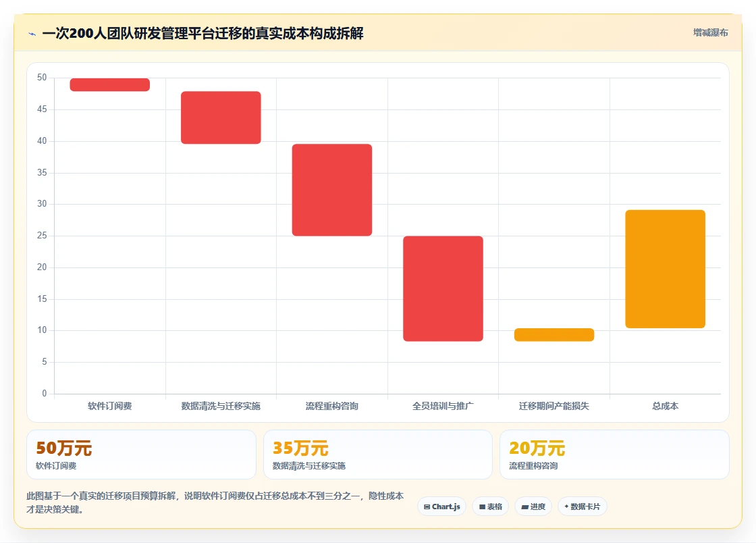
Task: Click the x-axis label 总成本
Action: [666, 406]
